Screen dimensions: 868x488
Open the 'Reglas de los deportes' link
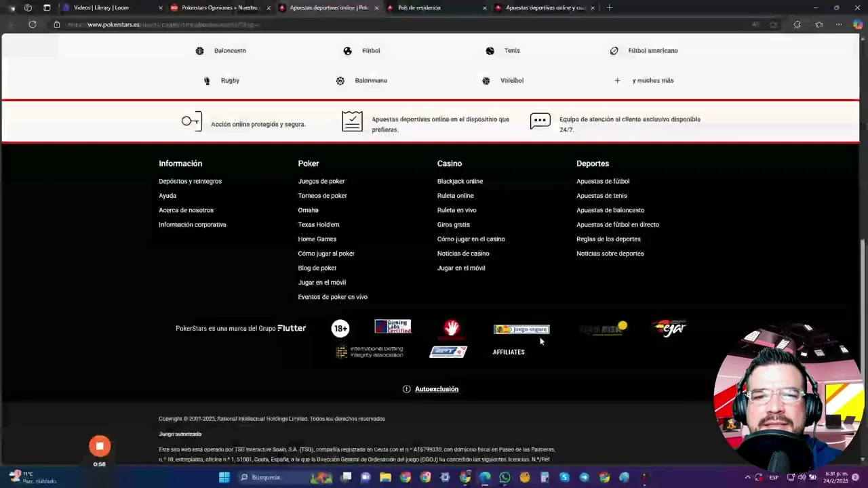[x=608, y=239]
